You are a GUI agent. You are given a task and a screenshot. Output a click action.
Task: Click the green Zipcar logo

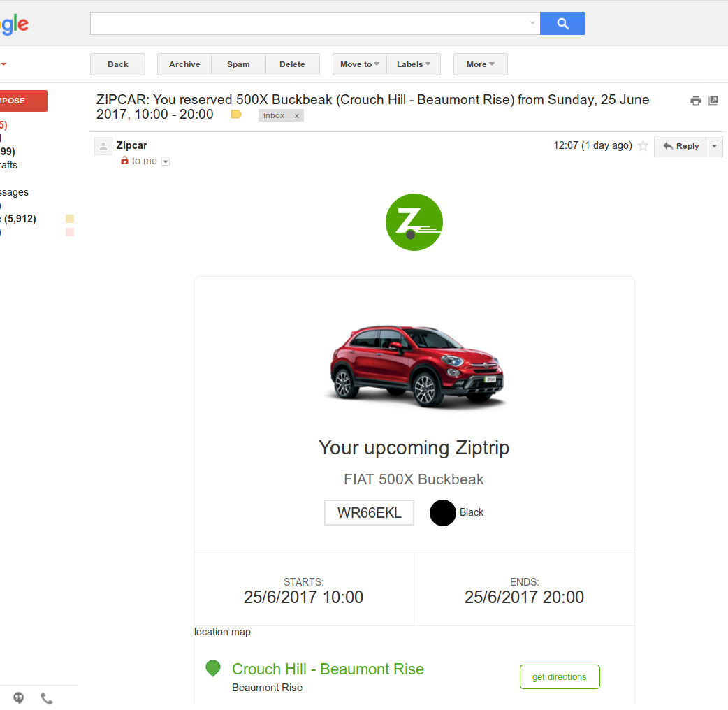[414, 222]
